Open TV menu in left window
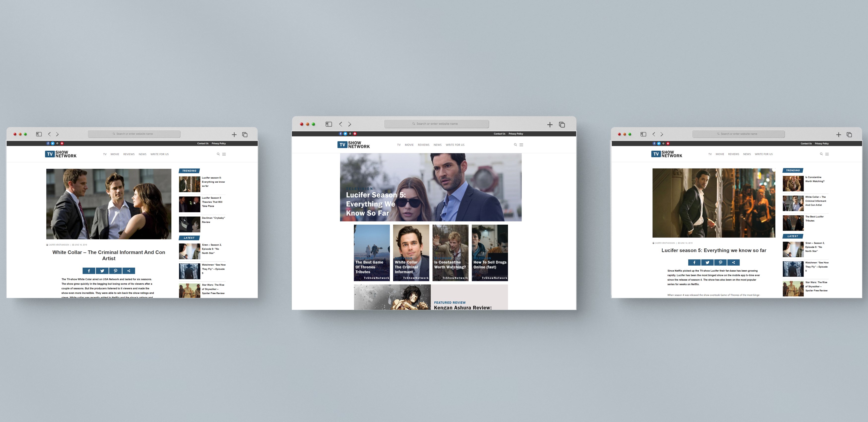 point(105,154)
